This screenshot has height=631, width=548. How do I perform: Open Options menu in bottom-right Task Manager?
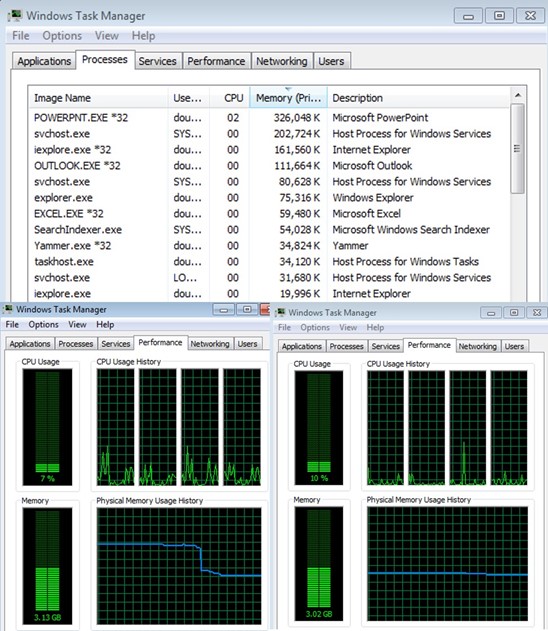point(315,327)
